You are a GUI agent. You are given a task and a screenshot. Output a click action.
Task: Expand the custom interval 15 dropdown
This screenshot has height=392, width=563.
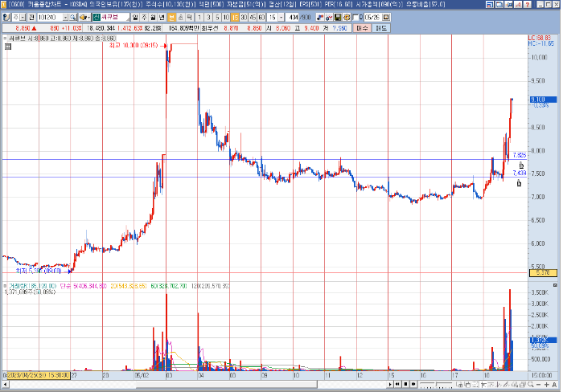pyautogui.click(x=281, y=17)
